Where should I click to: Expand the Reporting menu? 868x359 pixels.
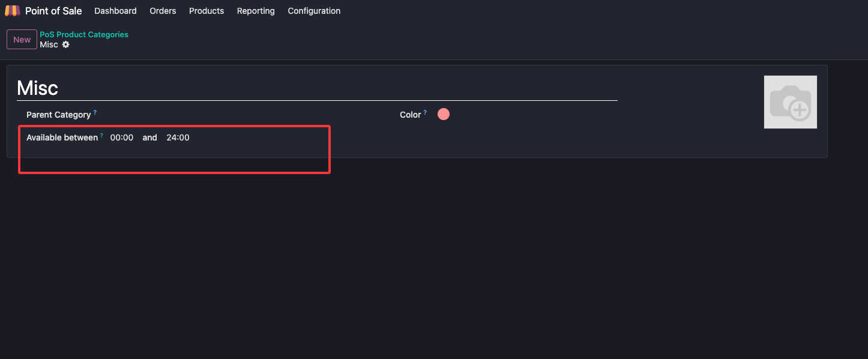pyautogui.click(x=256, y=11)
